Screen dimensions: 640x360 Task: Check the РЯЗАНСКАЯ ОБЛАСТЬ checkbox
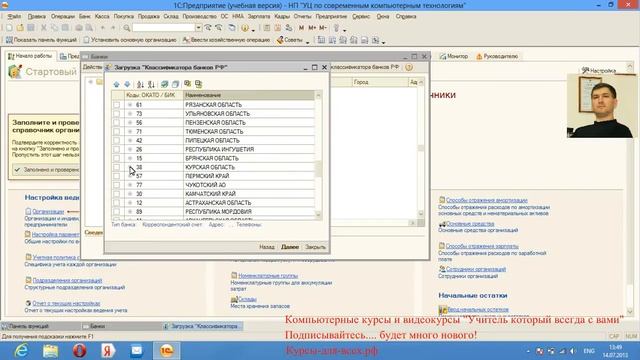click(117, 105)
